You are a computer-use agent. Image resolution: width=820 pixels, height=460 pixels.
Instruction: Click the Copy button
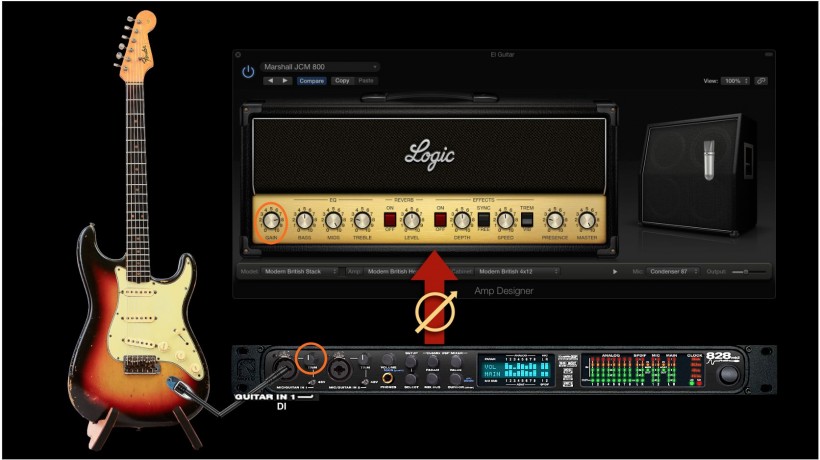tap(342, 80)
